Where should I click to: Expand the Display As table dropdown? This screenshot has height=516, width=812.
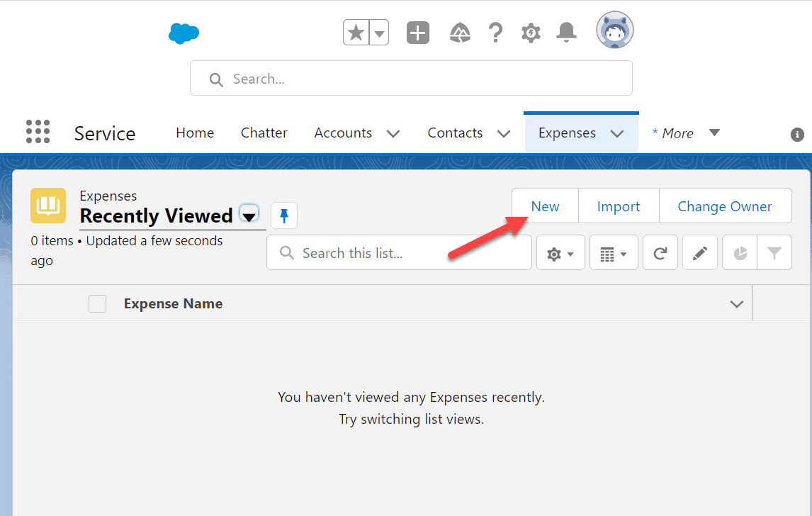[614, 252]
